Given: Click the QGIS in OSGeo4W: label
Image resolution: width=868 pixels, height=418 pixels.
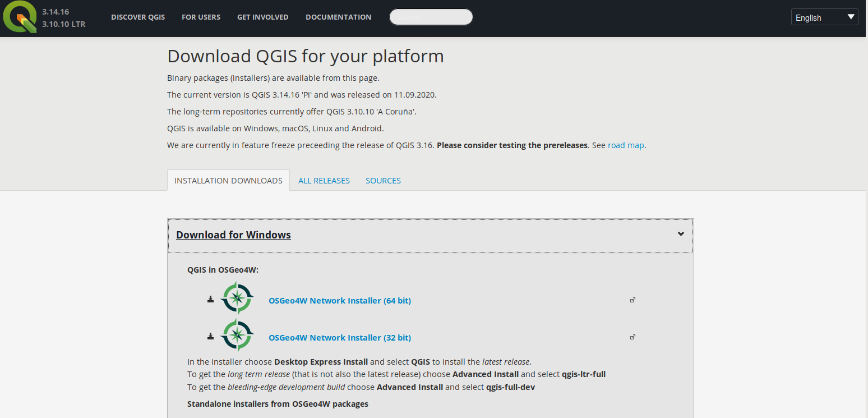Looking at the screenshot, I should [223, 270].
